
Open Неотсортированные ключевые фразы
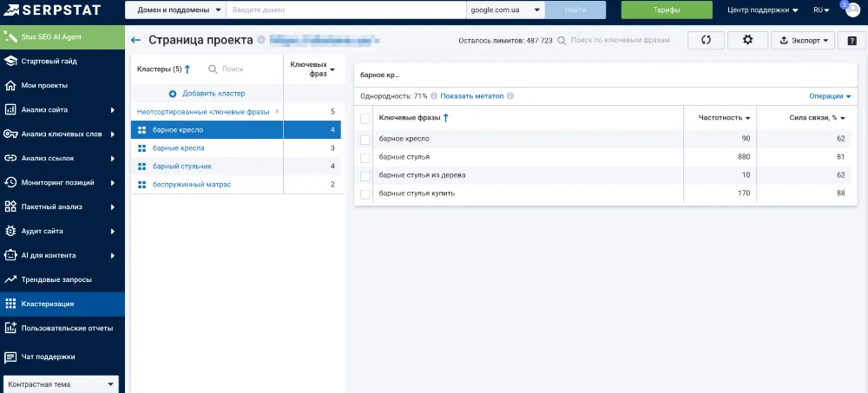(203, 112)
